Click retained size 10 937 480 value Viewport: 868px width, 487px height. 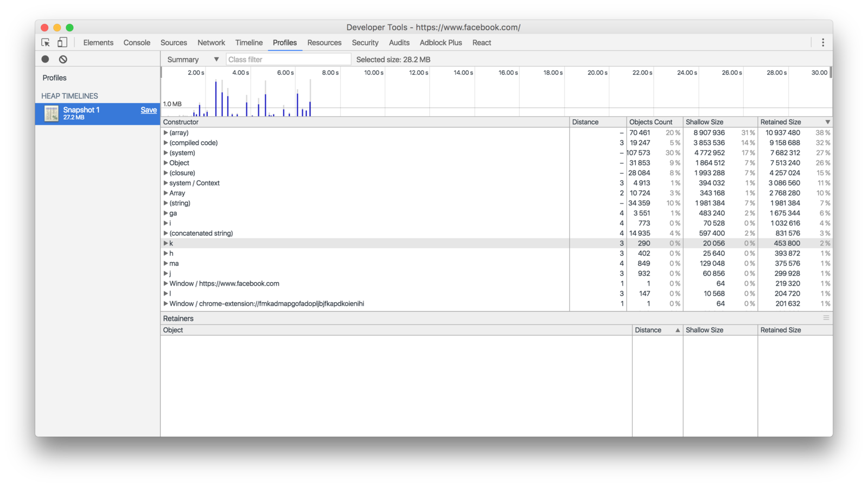[782, 132]
